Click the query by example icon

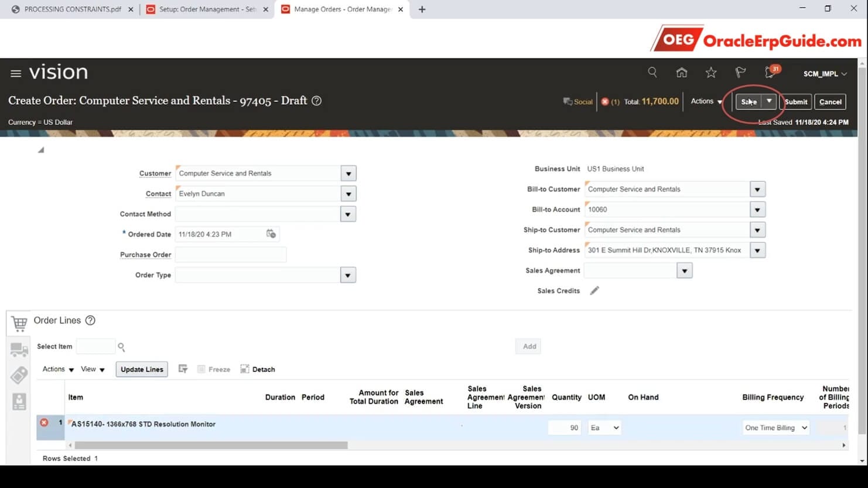[x=183, y=369]
